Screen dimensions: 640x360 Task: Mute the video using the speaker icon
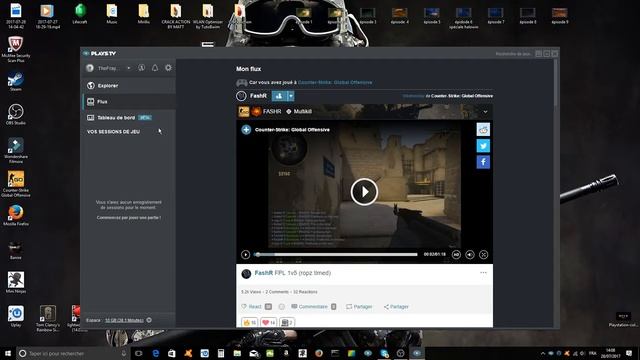[x=470, y=255]
